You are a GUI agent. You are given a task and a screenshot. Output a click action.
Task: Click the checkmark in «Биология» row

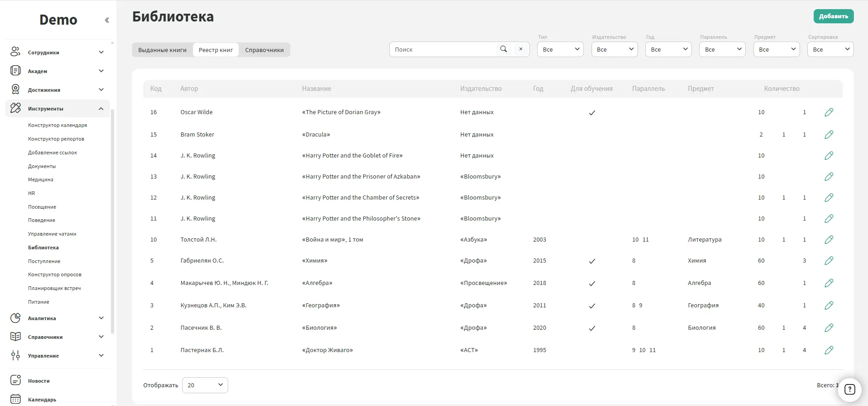coord(592,328)
